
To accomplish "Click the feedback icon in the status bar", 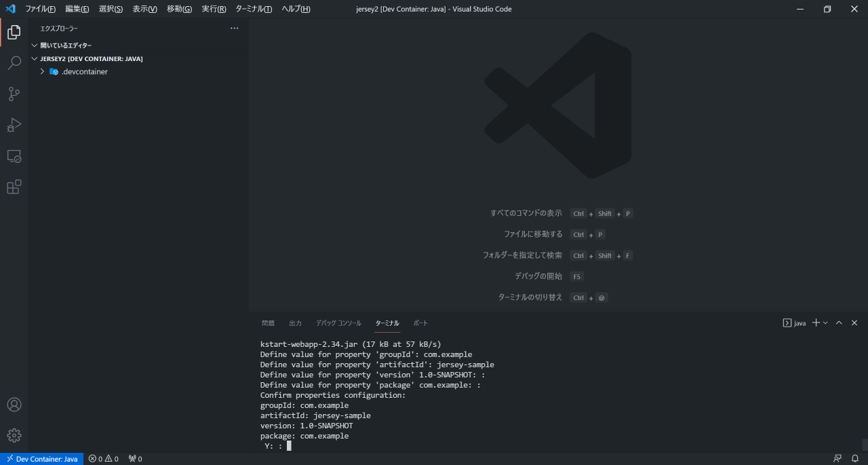I will [837, 459].
